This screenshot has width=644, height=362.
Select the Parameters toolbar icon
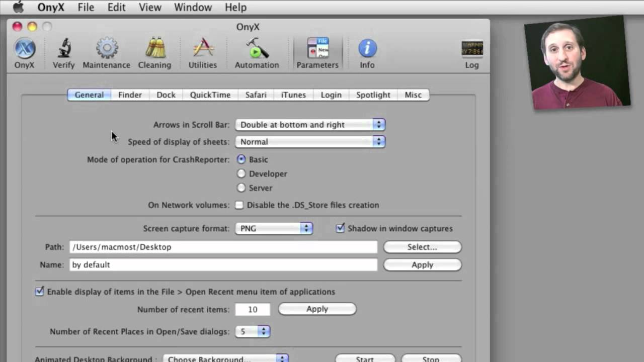(317, 53)
